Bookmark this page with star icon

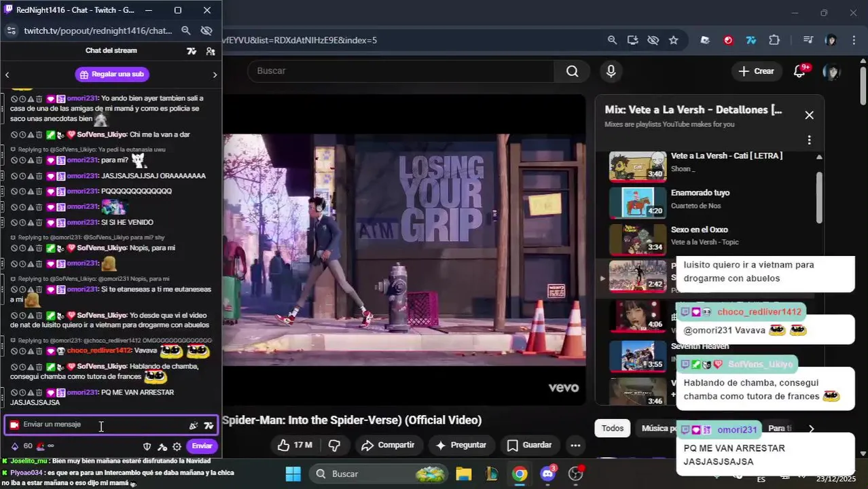(x=673, y=40)
